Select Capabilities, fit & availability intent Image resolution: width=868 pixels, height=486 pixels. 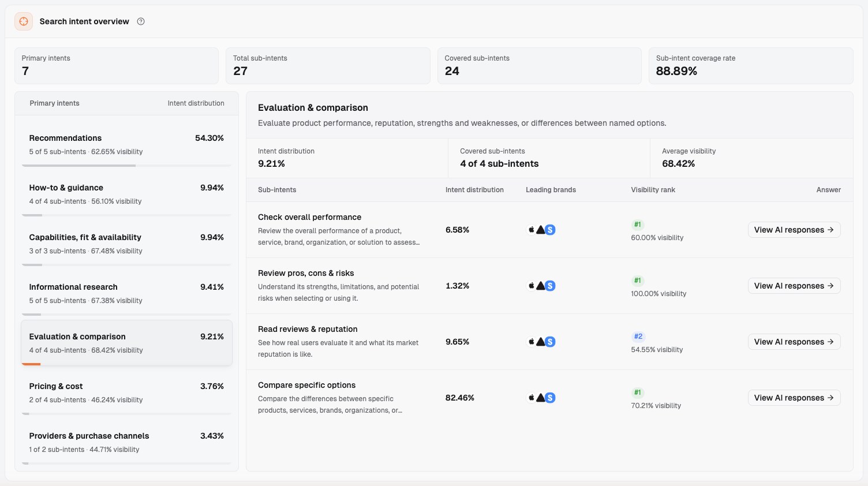(x=126, y=244)
